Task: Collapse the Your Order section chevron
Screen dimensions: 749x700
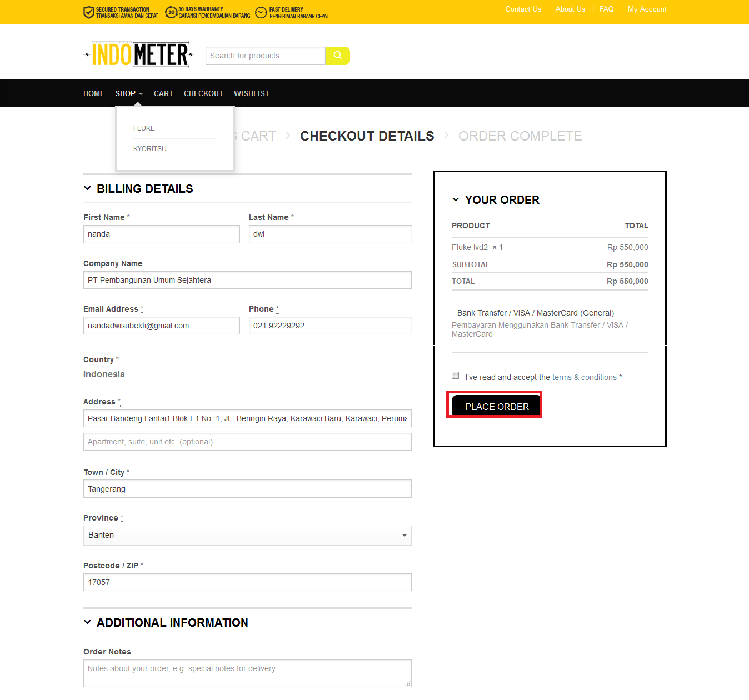Action: [456, 199]
